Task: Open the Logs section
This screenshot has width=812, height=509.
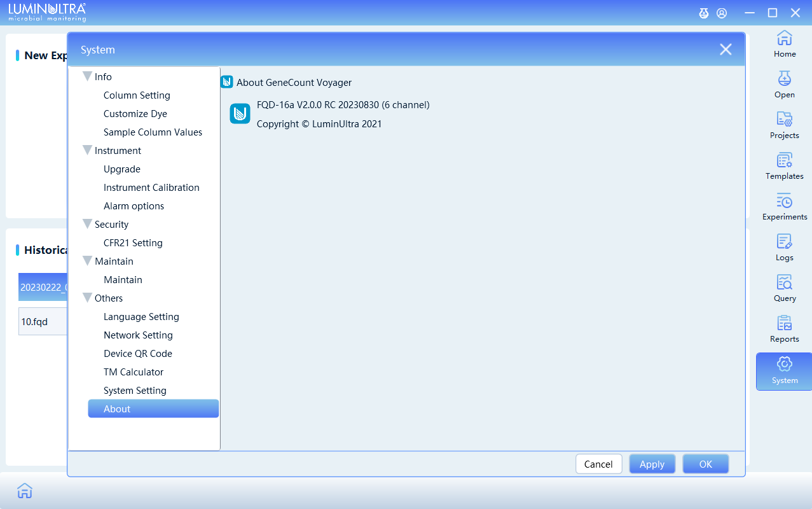Action: tap(784, 248)
